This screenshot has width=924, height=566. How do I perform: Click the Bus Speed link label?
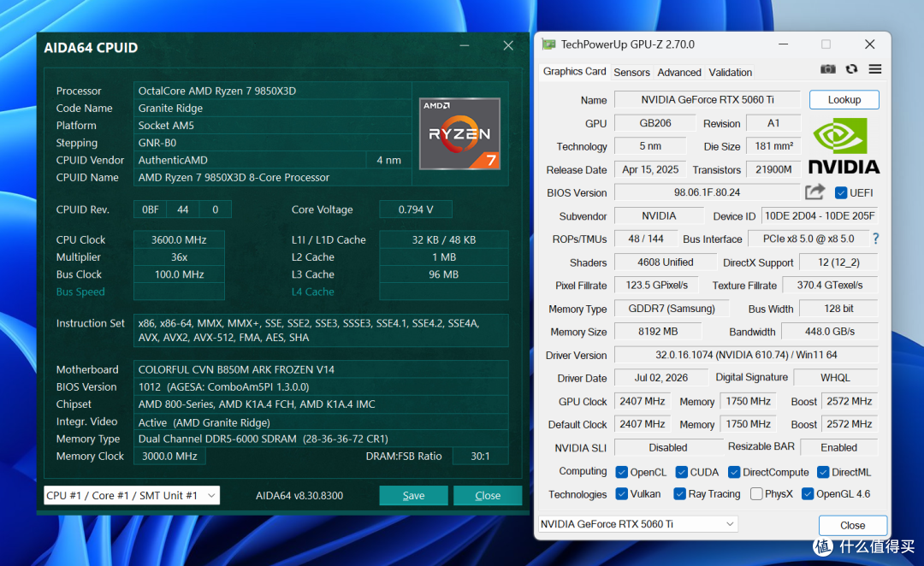pos(80,292)
